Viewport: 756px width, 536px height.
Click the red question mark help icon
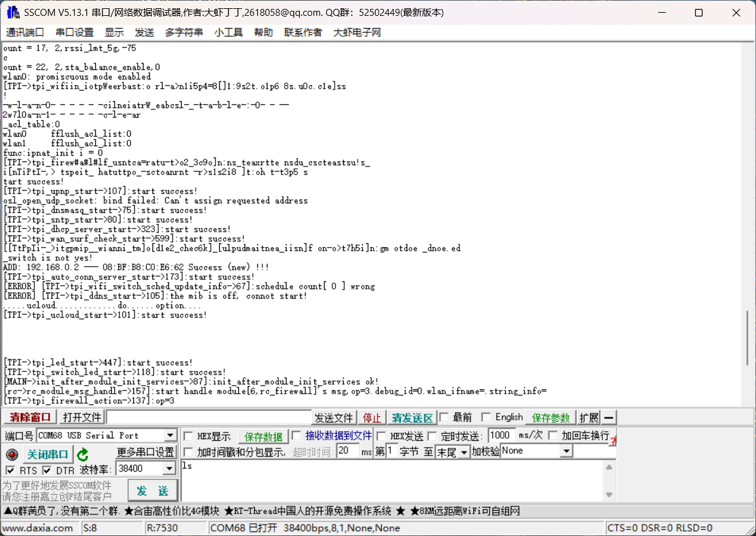click(x=613, y=440)
